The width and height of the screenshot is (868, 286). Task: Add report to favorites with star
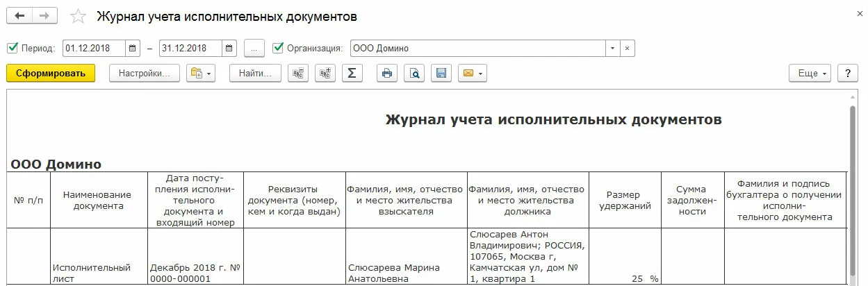point(79,16)
